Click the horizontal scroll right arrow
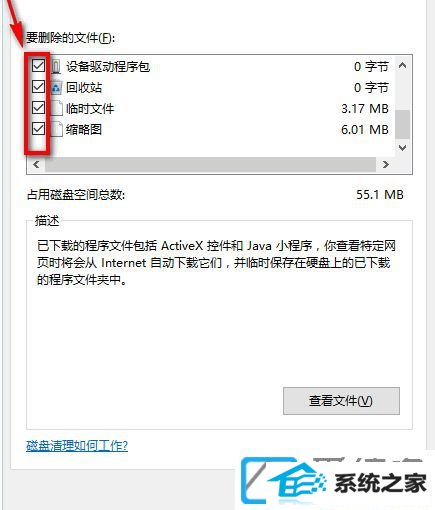Viewport: 435px width, 510px height. [x=386, y=164]
